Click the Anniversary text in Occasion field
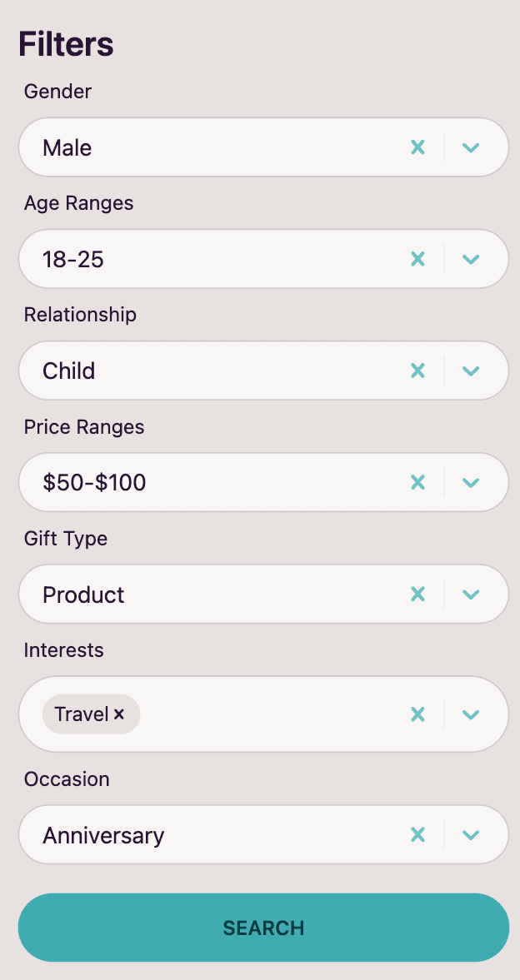This screenshot has height=980, width=520. pyautogui.click(x=103, y=835)
